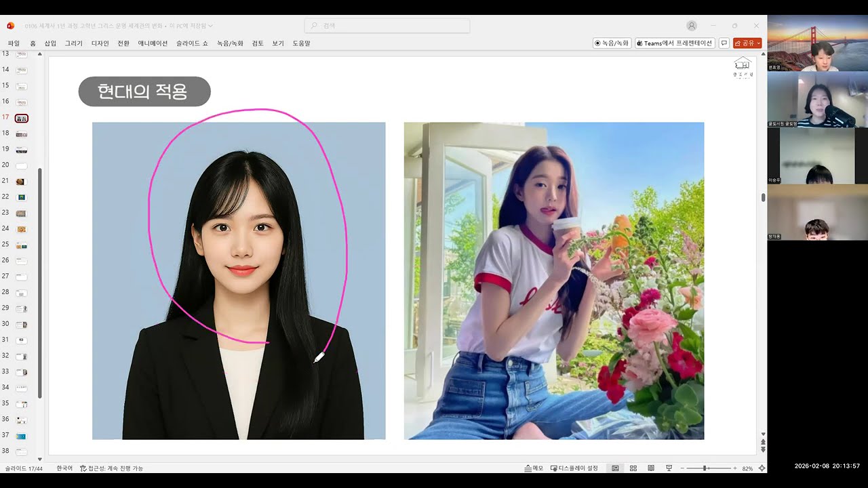This screenshot has height=488, width=868.
Task: Open the account profile avatar icon
Action: [x=692, y=26]
